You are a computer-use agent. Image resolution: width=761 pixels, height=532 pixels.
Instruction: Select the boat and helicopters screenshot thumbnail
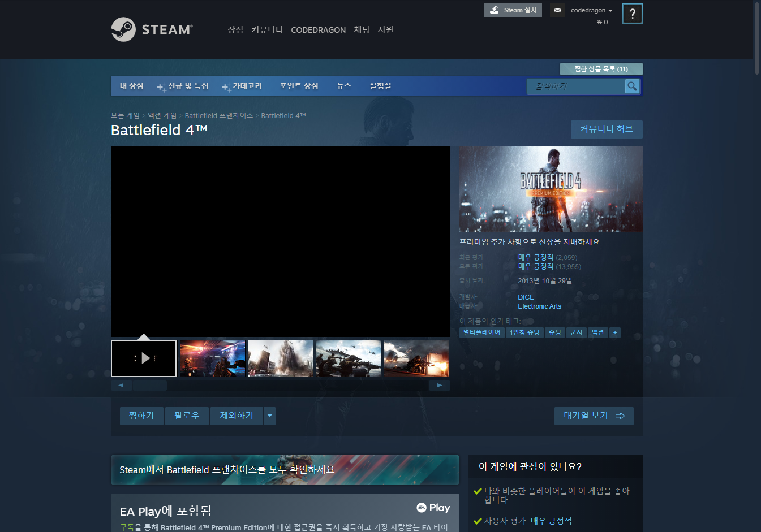[348, 358]
